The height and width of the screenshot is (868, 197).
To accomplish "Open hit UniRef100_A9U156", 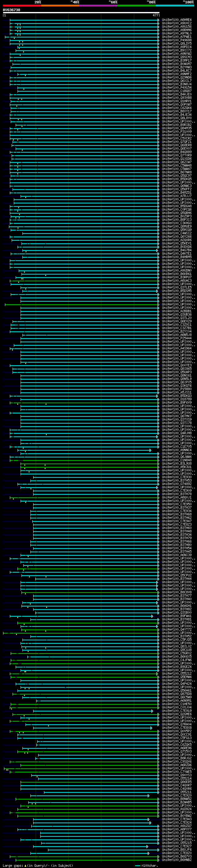I will (x=177, y=26).
